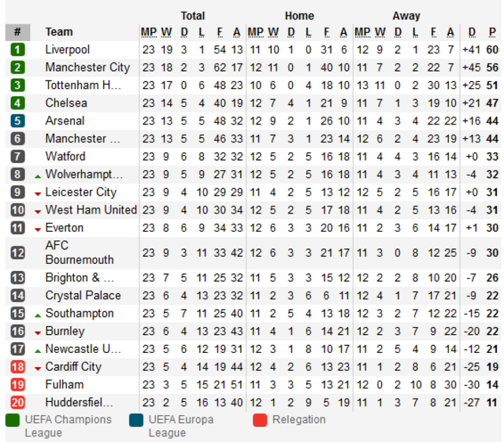504x442 pixels.
Task: Click red down arrow beside Burnley
Action: pyautogui.click(x=38, y=333)
